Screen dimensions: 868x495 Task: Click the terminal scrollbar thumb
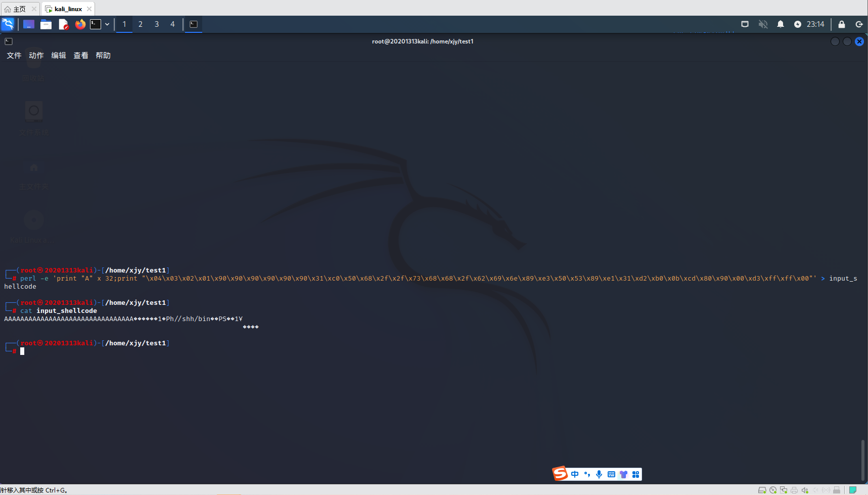[863, 460]
